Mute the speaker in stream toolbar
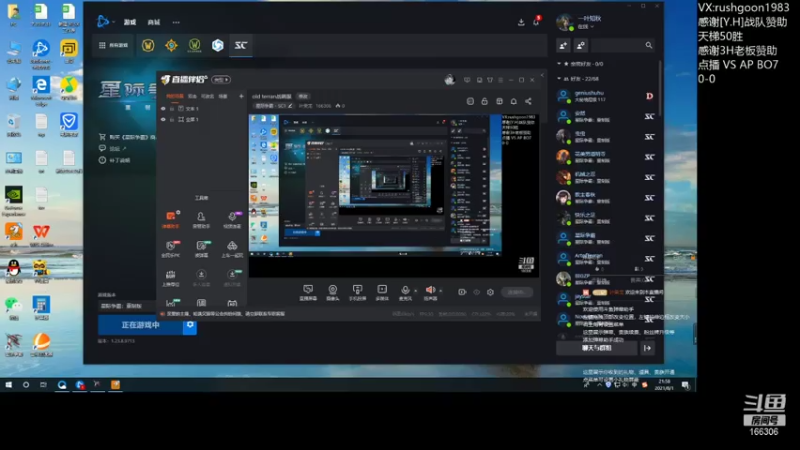The width and height of the screenshot is (800, 450). tap(430, 292)
